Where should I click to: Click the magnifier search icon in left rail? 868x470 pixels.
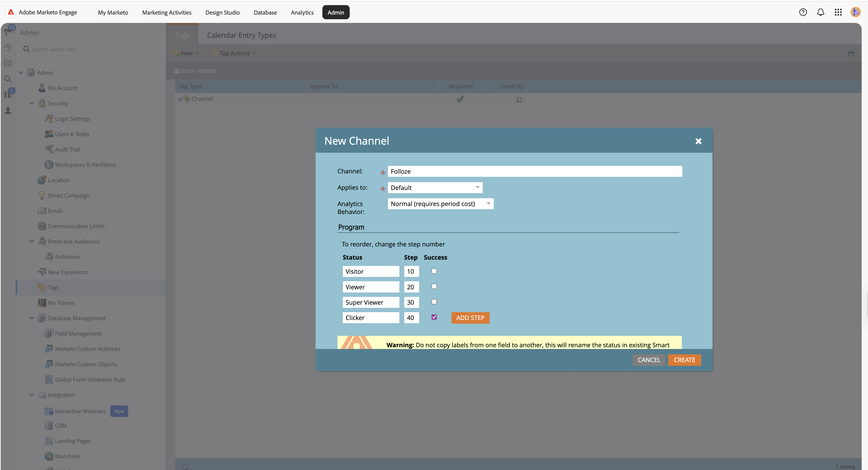8,79
